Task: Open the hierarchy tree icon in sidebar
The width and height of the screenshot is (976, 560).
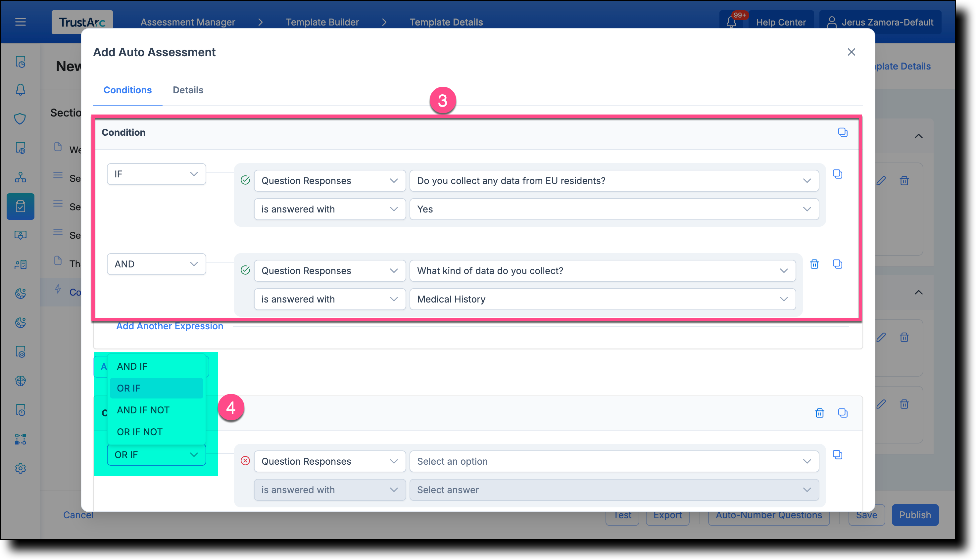Action: (x=21, y=177)
